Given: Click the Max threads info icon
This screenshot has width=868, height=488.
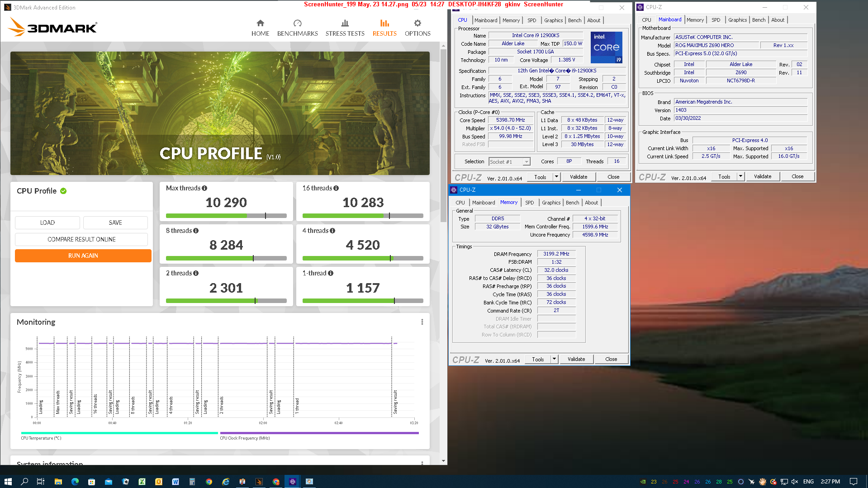Looking at the screenshot, I should point(204,188).
